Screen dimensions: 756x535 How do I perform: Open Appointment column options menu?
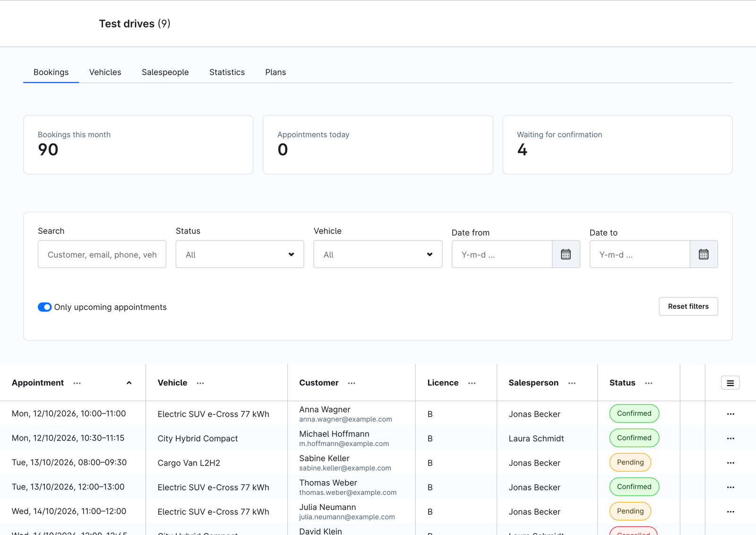77,383
